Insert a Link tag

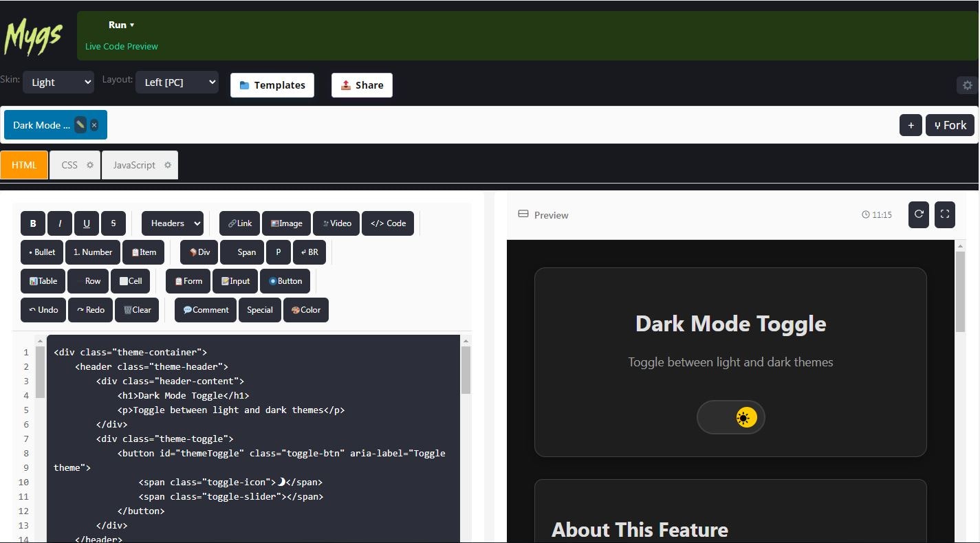coord(240,223)
